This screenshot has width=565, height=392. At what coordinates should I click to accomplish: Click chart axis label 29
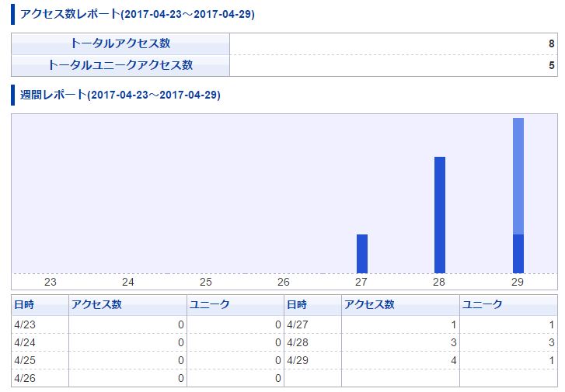point(518,282)
